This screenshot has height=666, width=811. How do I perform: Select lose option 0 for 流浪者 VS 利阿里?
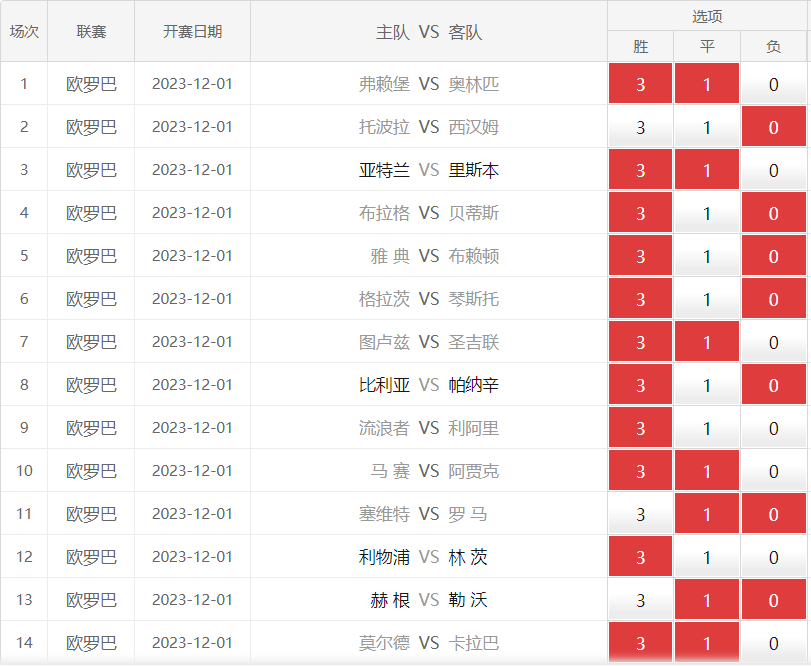(774, 427)
